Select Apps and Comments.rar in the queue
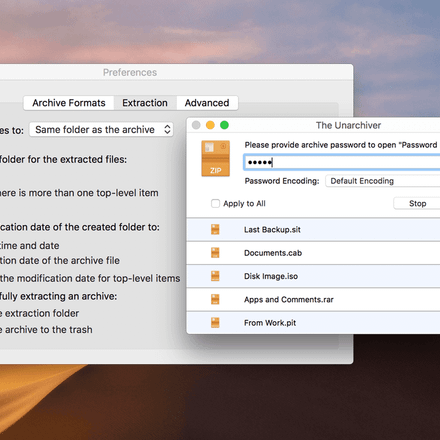Screen dimensions: 440x440 pos(313,300)
